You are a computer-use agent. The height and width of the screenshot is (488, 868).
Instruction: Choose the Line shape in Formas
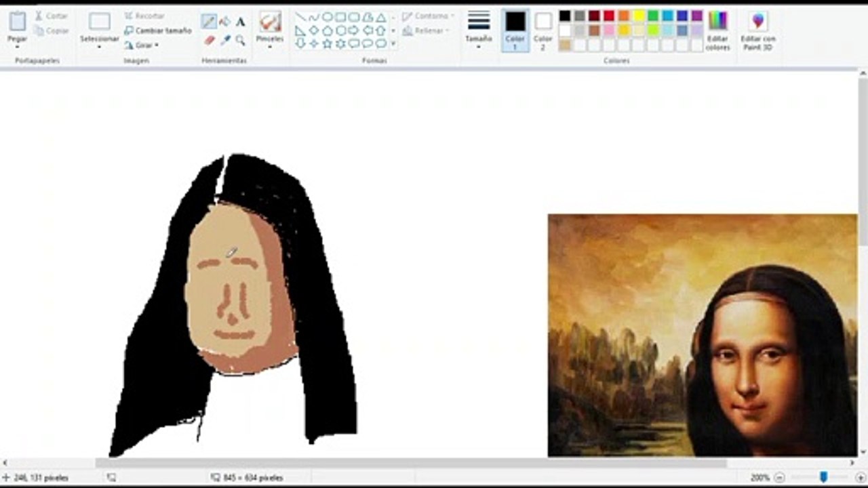coord(300,17)
